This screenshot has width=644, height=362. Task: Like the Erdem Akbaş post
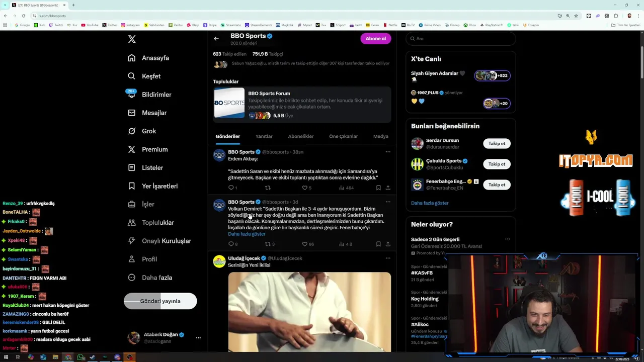coord(304,188)
